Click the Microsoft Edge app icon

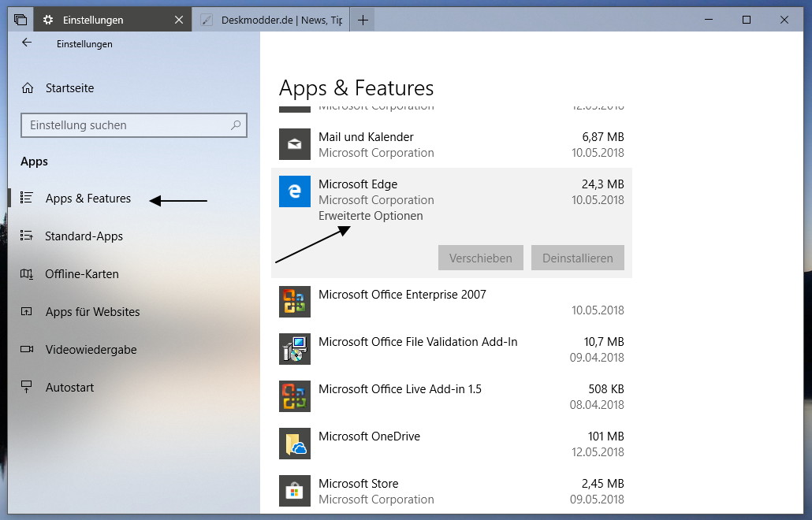(295, 191)
